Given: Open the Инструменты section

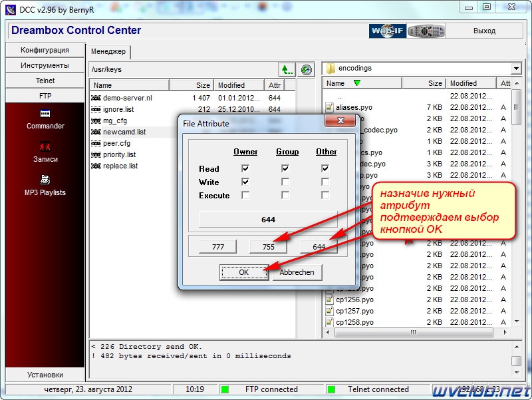Looking at the screenshot, I should (x=45, y=65).
